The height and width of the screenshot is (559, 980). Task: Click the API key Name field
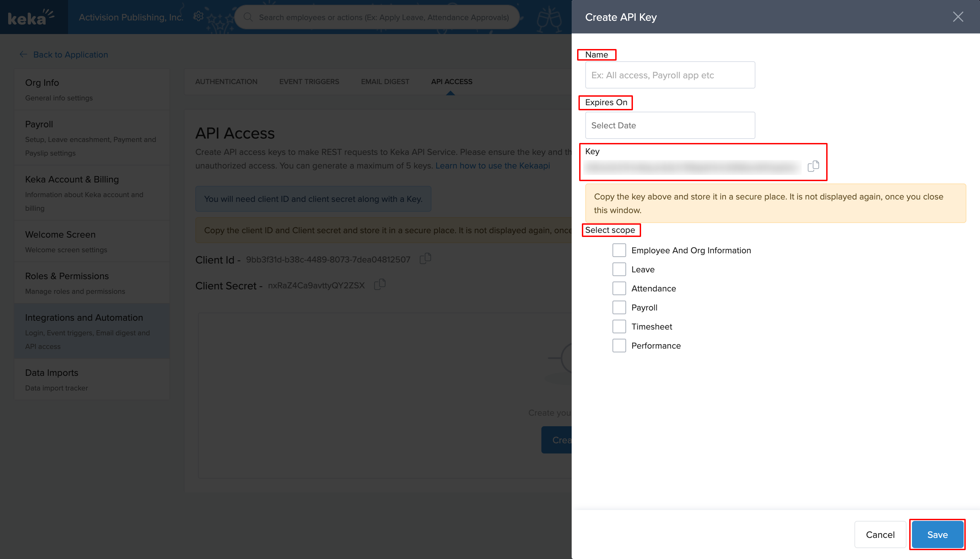(x=670, y=75)
